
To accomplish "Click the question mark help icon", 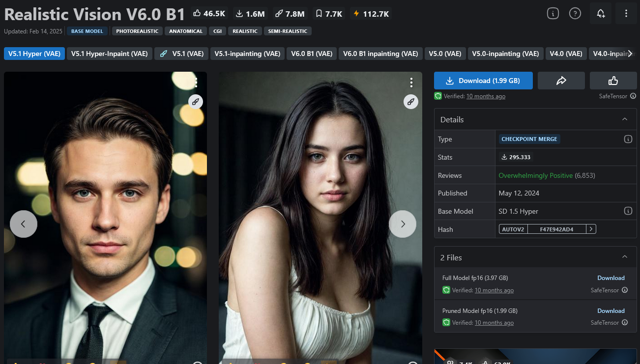I will coord(575,14).
